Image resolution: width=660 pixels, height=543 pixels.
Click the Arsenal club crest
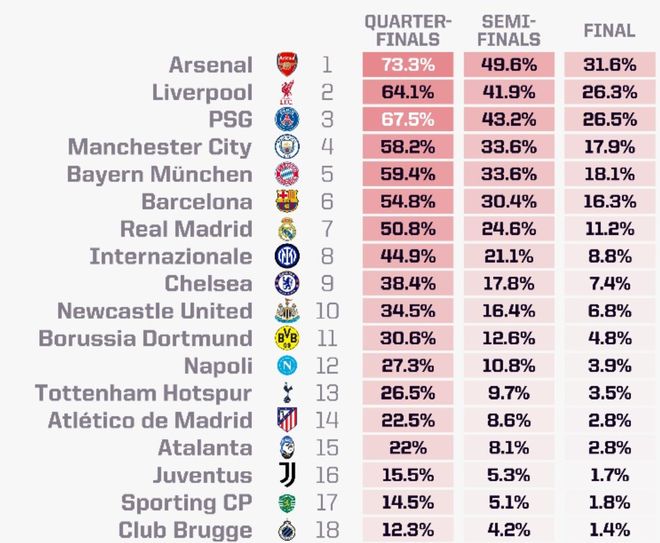(287, 65)
